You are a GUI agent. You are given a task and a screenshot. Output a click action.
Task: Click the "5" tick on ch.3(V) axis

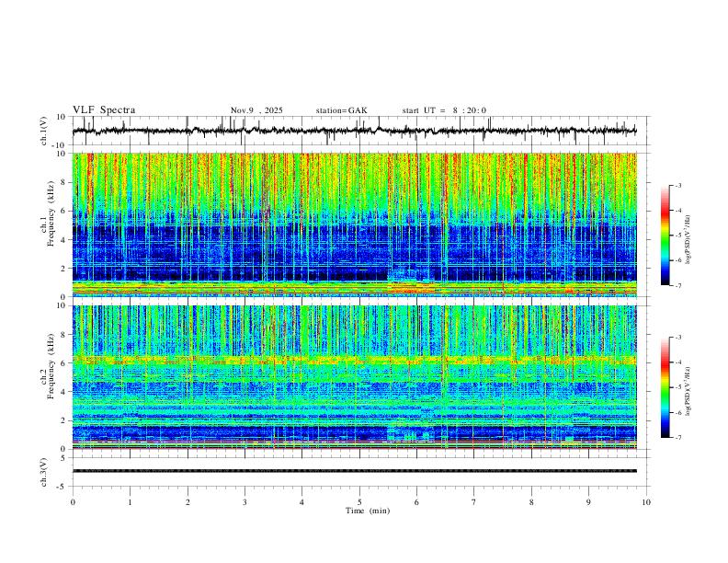pyautogui.click(x=64, y=458)
